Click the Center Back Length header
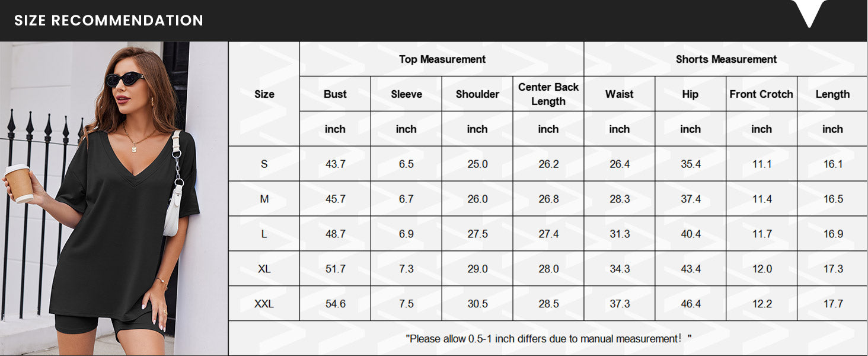The width and height of the screenshot is (868, 356). [548, 94]
